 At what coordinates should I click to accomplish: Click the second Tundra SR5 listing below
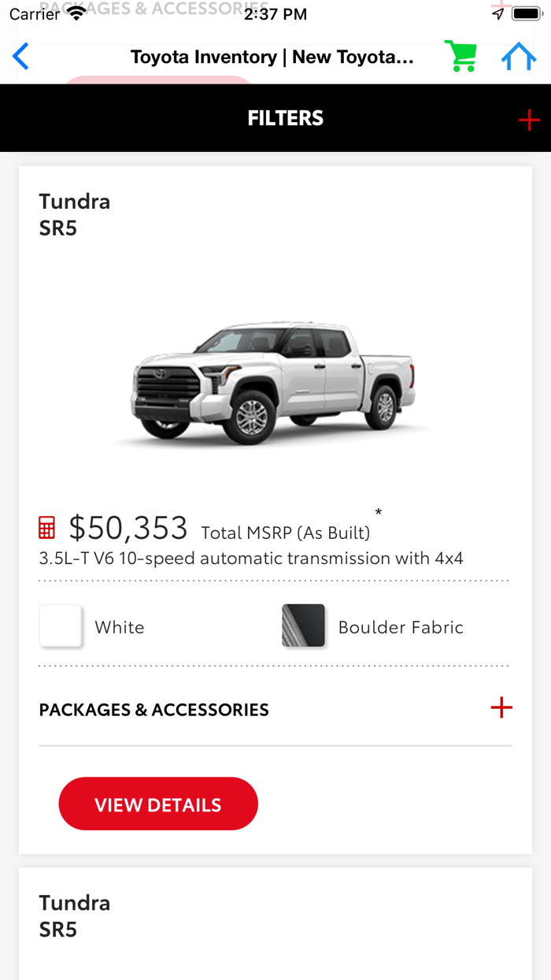pos(74,915)
